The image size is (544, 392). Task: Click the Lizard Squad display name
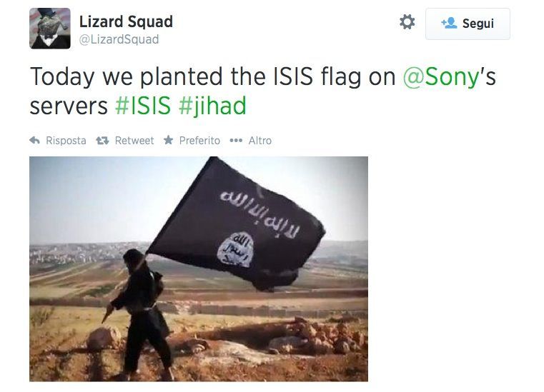click(x=126, y=22)
